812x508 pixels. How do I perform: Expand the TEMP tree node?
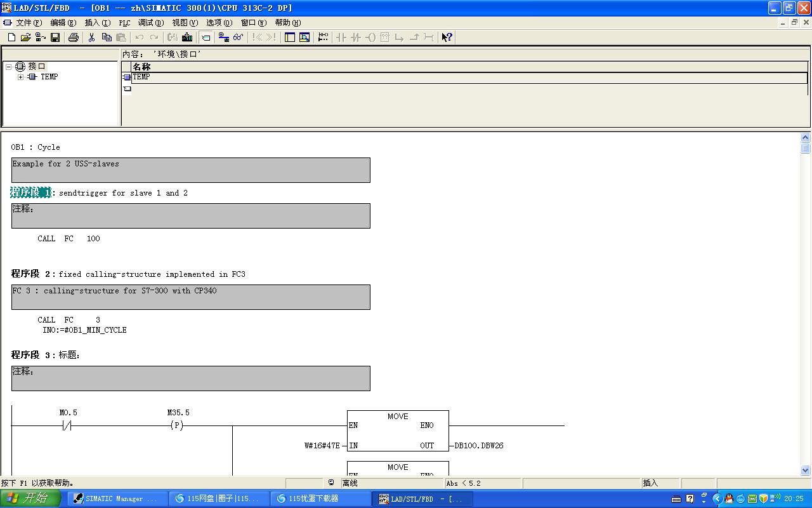coord(21,77)
